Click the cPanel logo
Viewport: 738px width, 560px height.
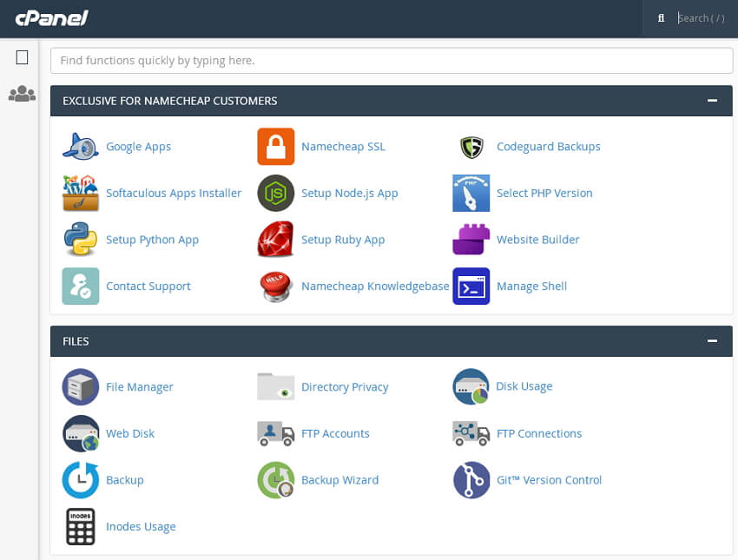52,18
